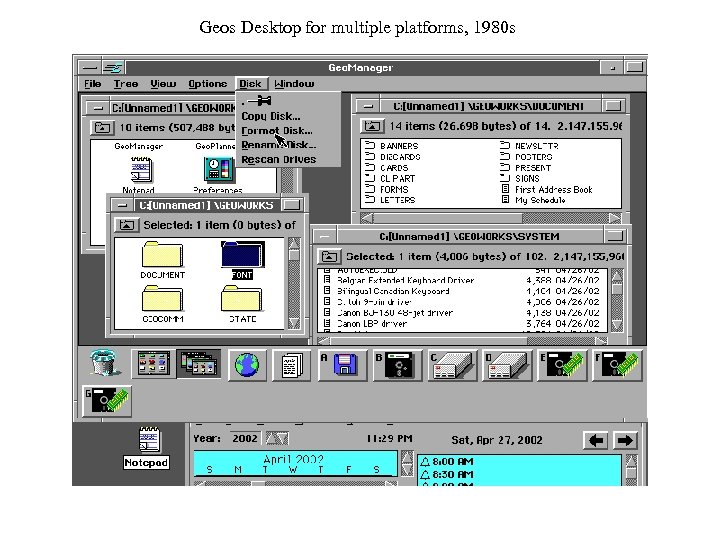Click the minimized Notepad icon at bottom left
This screenshot has height=540, width=720.
coord(147,448)
